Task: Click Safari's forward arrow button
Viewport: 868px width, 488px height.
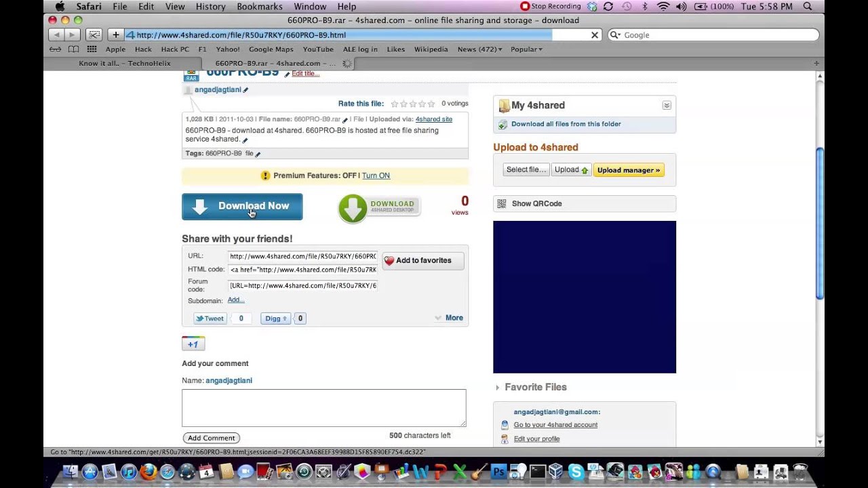Action: (x=72, y=35)
